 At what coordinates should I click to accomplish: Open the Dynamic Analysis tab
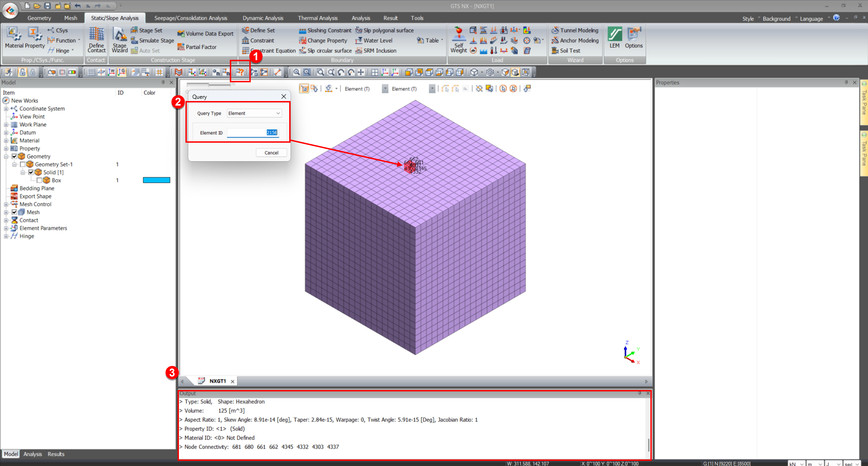[x=263, y=18]
